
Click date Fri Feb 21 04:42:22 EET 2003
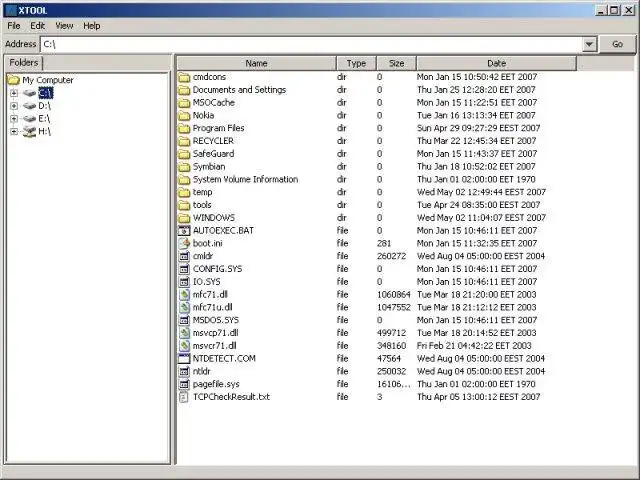[x=474, y=346]
